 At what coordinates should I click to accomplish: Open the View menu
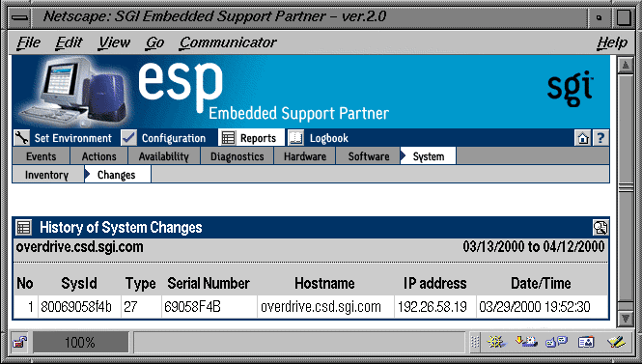[x=114, y=42]
